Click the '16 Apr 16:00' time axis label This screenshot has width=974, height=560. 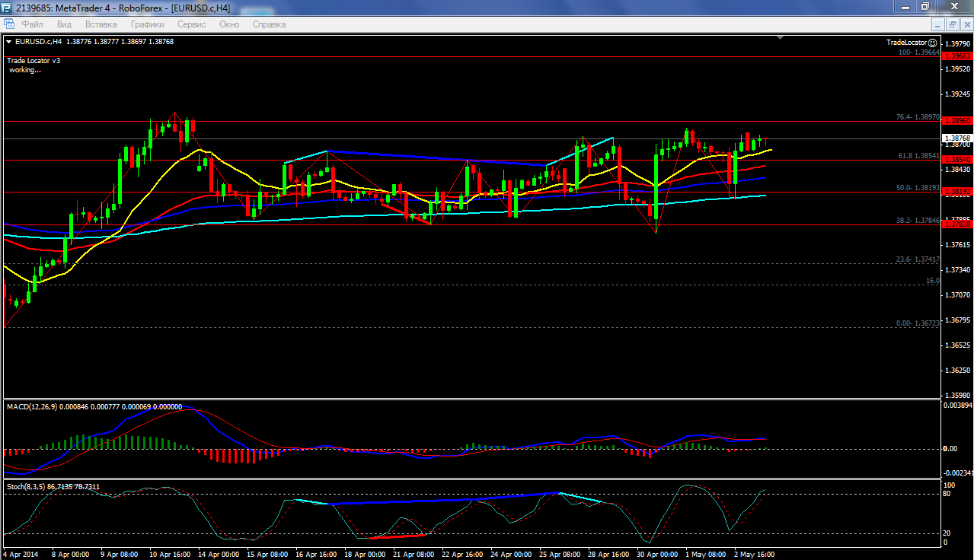tap(315, 555)
